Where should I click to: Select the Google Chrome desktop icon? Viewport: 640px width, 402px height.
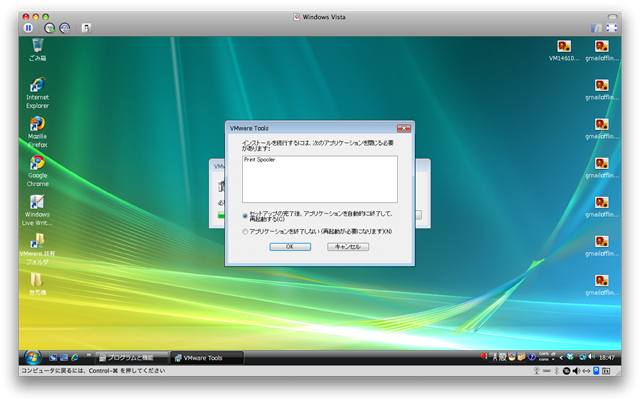pos(38,171)
